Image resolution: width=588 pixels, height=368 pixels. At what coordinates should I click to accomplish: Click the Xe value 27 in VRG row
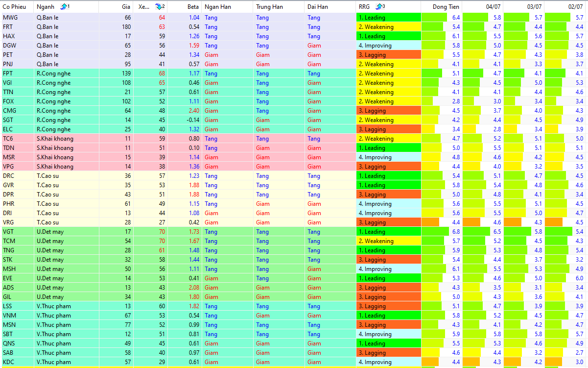click(162, 222)
